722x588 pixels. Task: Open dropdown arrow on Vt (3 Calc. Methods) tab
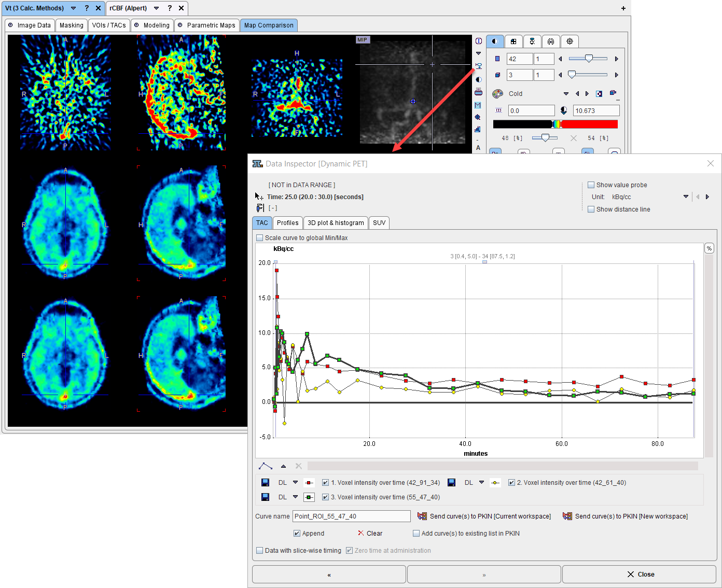coord(73,8)
